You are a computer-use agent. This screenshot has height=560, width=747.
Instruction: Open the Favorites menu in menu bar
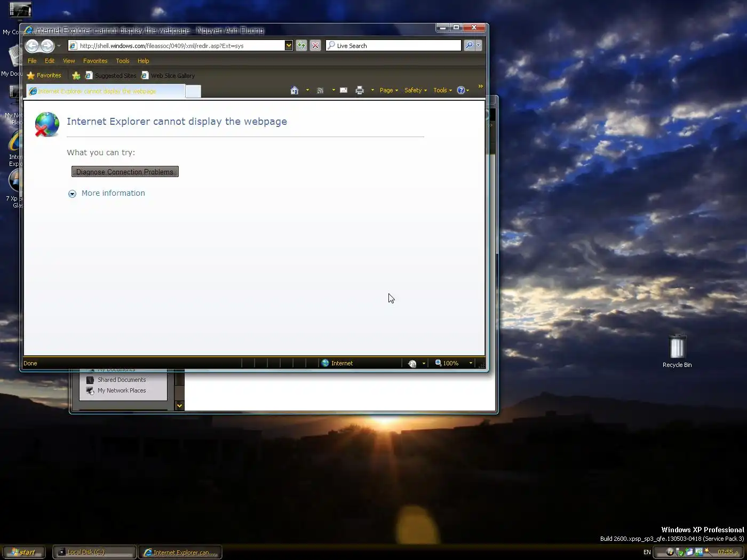(95, 61)
